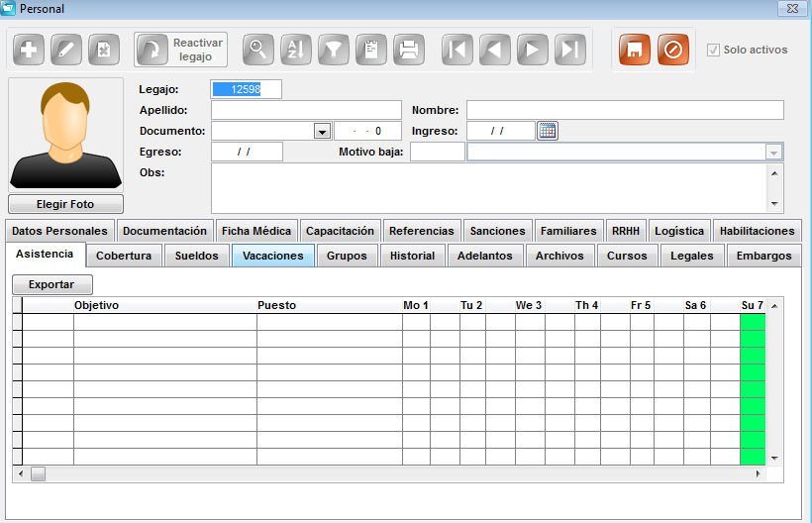Screen dimensions: 812x523
Task: Click the Mo 1 column header
Action: (416, 305)
